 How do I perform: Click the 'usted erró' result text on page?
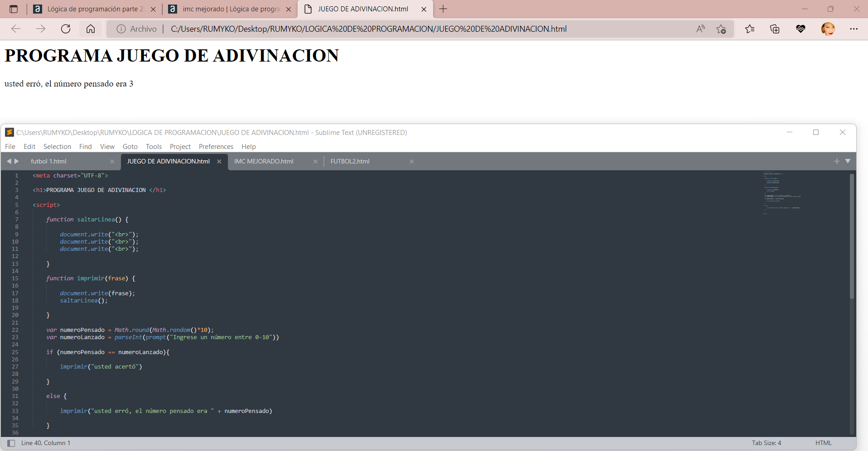tap(69, 84)
